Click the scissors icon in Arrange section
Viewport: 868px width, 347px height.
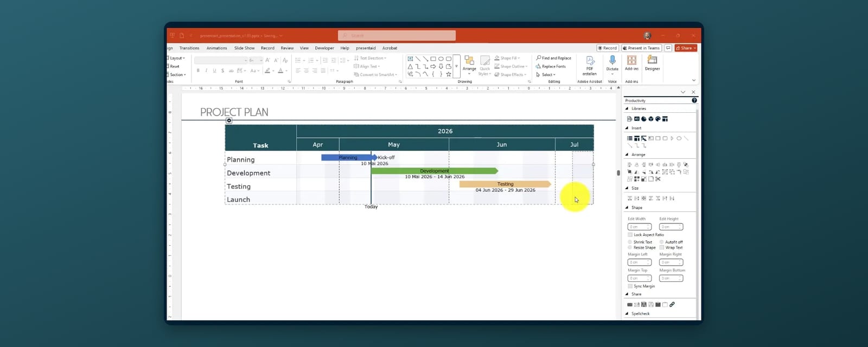click(658, 179)
